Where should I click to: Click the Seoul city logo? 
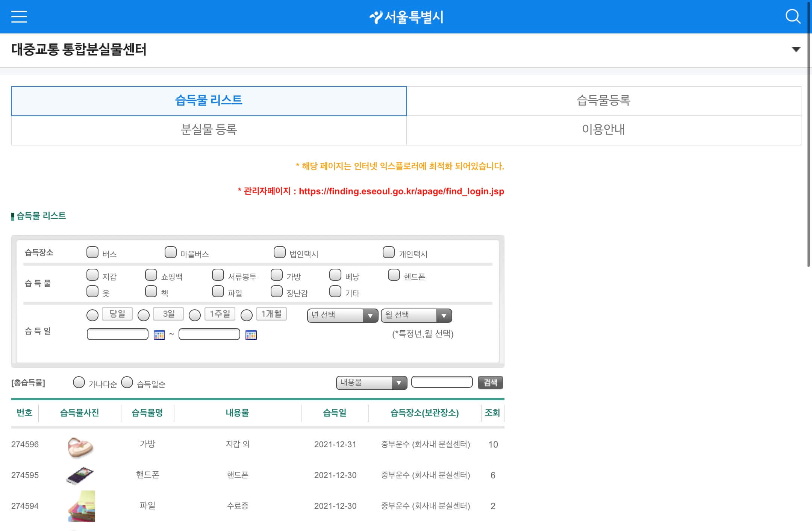tap(406, 17)
